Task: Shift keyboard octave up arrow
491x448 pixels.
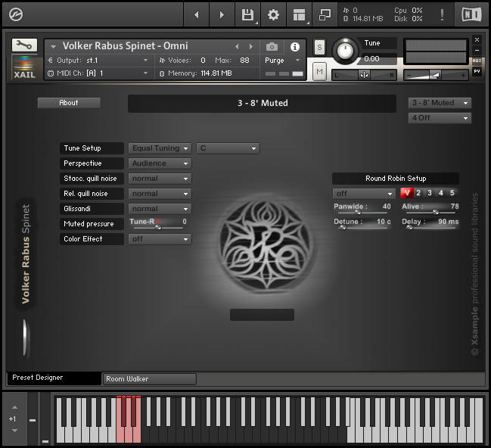Action: click(x=14, y=407)
